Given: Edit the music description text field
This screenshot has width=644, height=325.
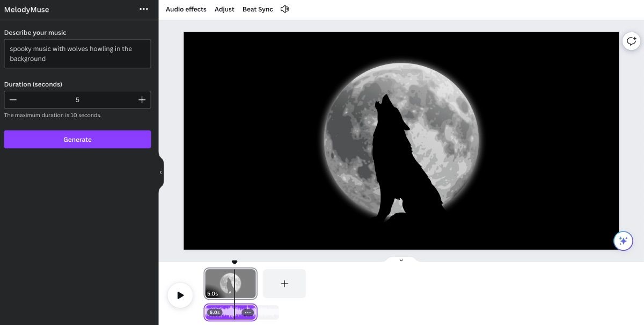Looking at the screenshot, I should (77, 53).
